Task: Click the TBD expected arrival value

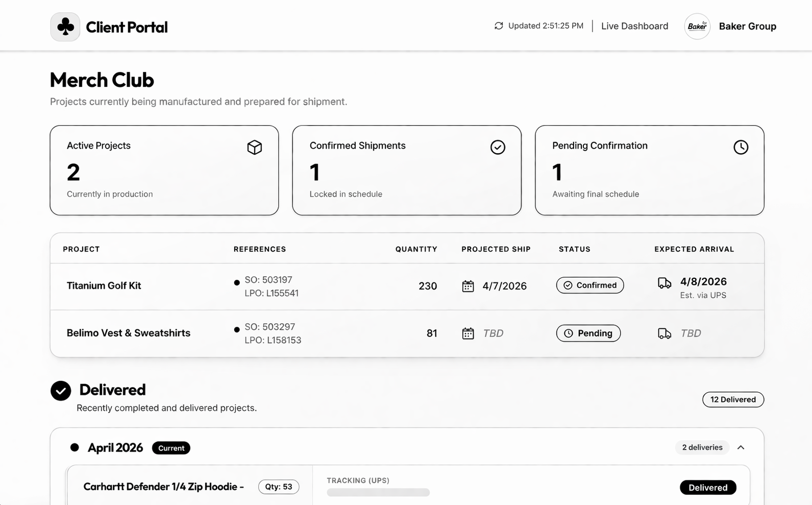Action: coord(691,333)
